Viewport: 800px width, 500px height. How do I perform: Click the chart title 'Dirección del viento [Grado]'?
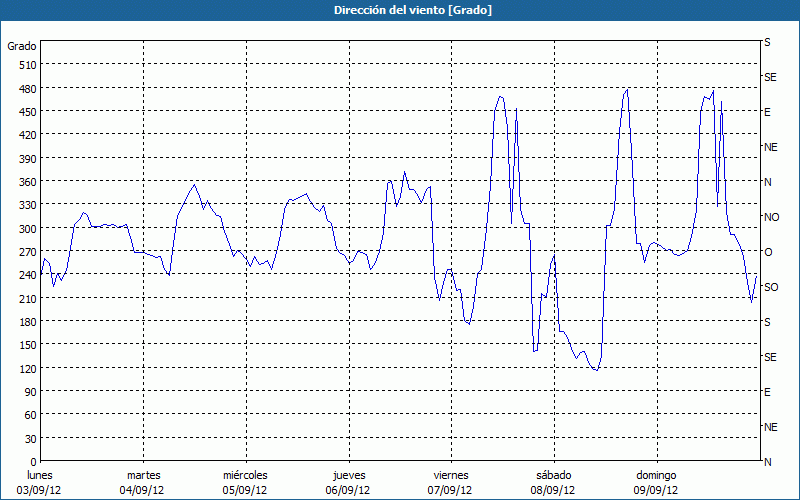point(399,10)
